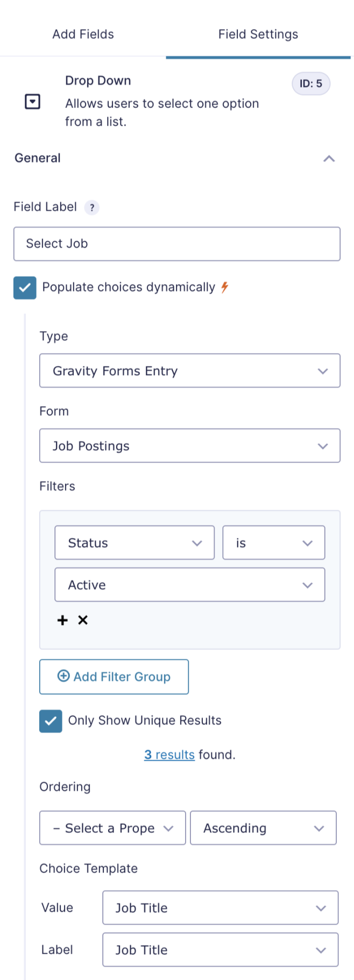The width and height of the screenshot is (354, 980).
Task: Click the circled plus in Add Filter Group
Action: pos(63,677)
